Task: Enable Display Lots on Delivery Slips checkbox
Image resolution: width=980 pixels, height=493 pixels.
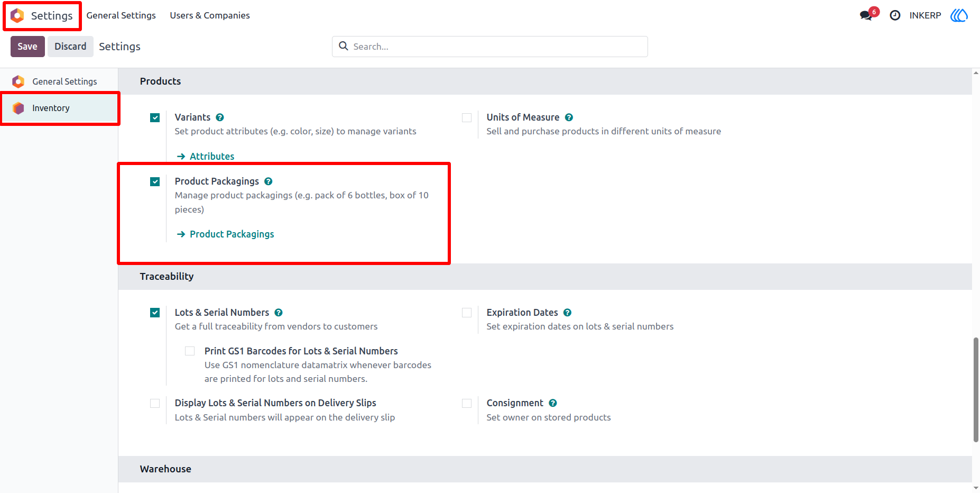Action: pos(155,403)
